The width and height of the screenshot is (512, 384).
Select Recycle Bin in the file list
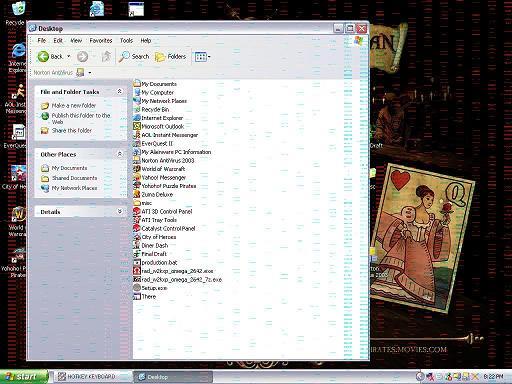coord(151,109)
